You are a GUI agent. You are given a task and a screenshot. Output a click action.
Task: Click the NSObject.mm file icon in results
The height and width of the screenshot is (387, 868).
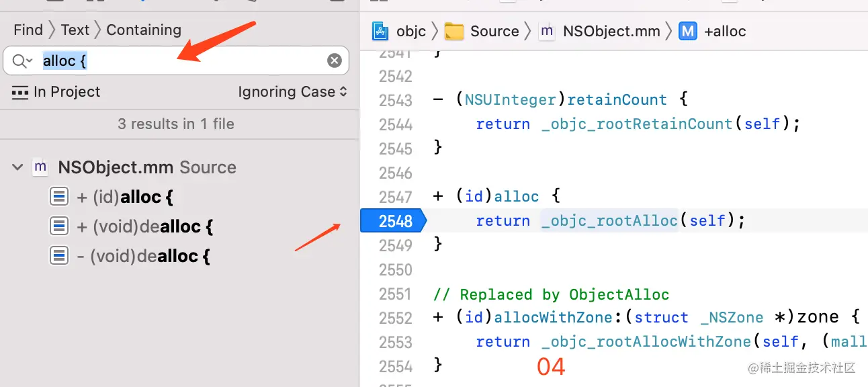[40, 167]
